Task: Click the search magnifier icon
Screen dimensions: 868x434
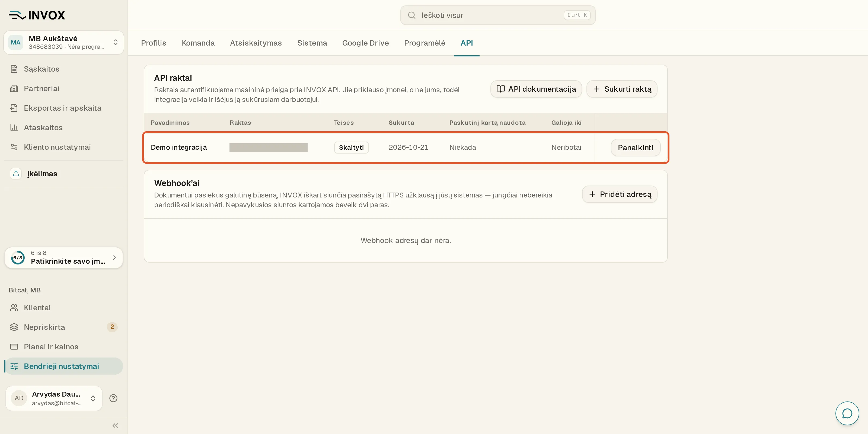Action: 411,15
